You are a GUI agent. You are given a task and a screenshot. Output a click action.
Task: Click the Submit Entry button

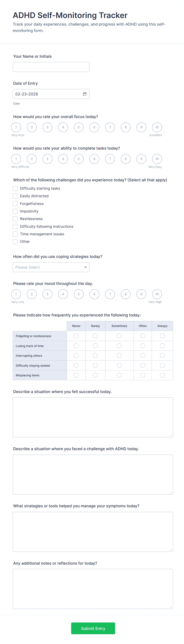93,628
